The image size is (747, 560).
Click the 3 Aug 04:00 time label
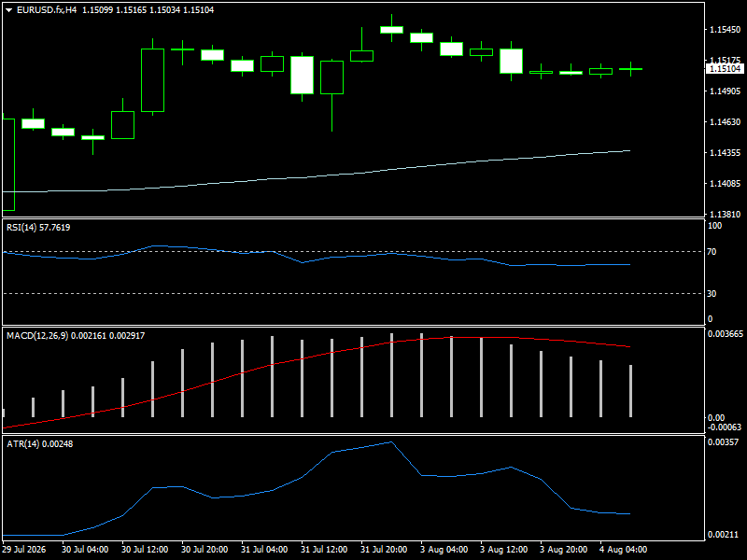(x=444, y=550)
